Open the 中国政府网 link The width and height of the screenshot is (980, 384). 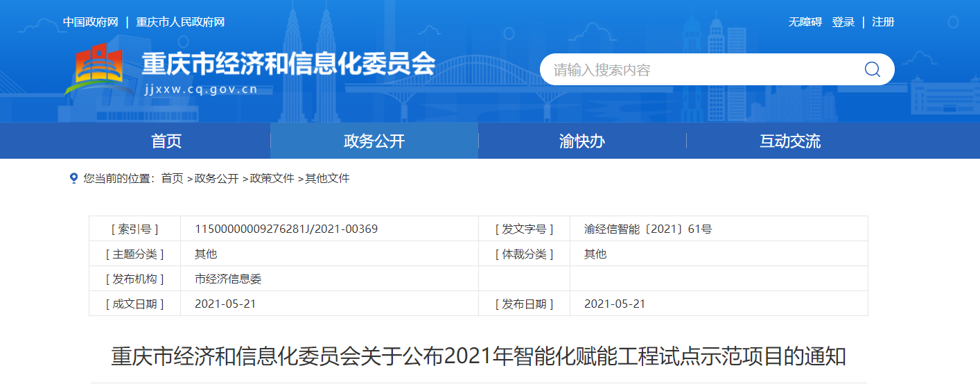click(x=91, y=22)
